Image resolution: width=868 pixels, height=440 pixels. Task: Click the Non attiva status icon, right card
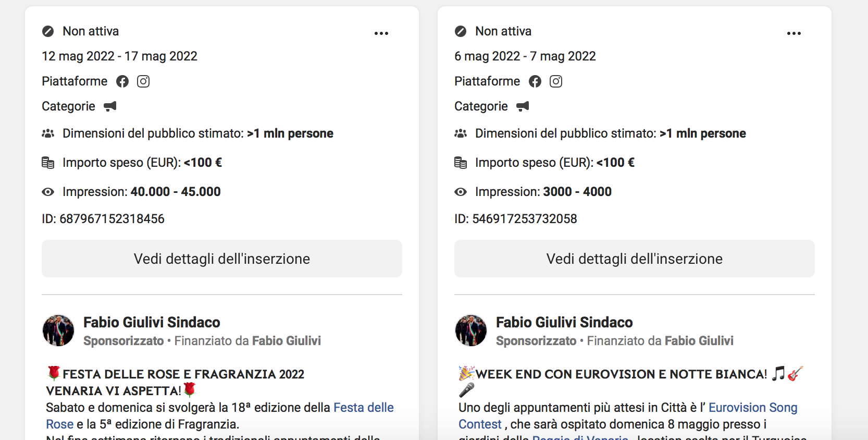point(461,31)
